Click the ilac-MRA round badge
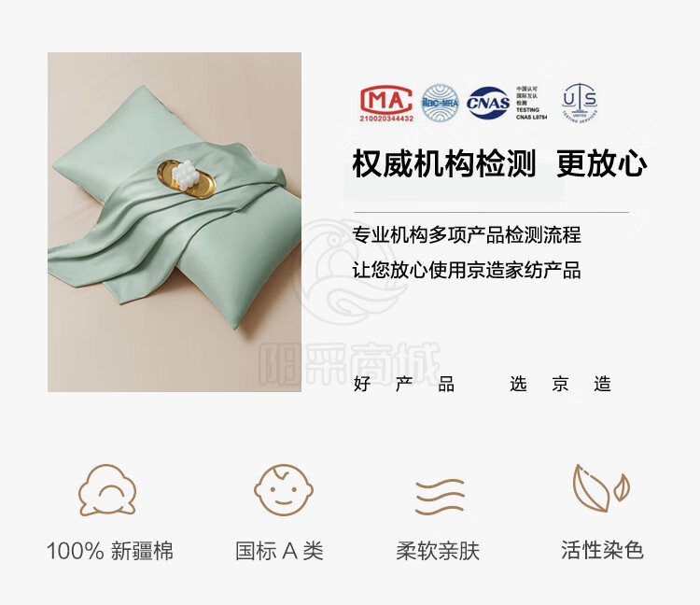Image resolution: width=700 pixels, height=605 pixels. pyautogui.click(x=441, y=103)
